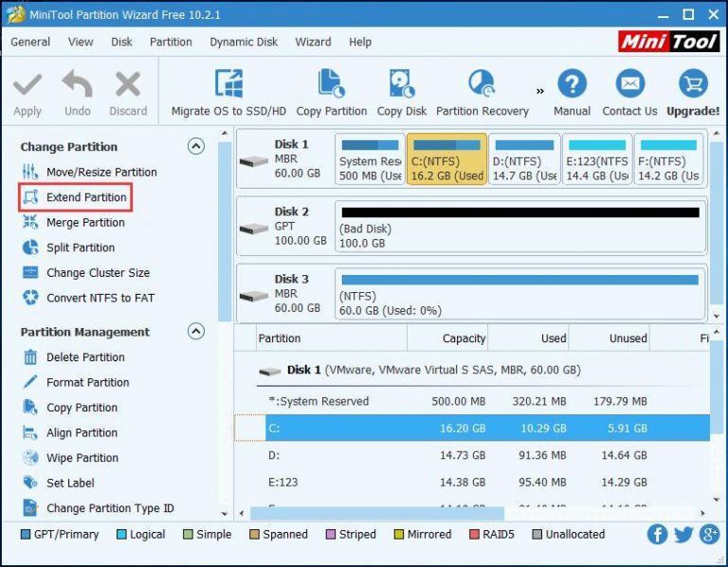Click Delete Partition in Partition Management

(73, 357)
